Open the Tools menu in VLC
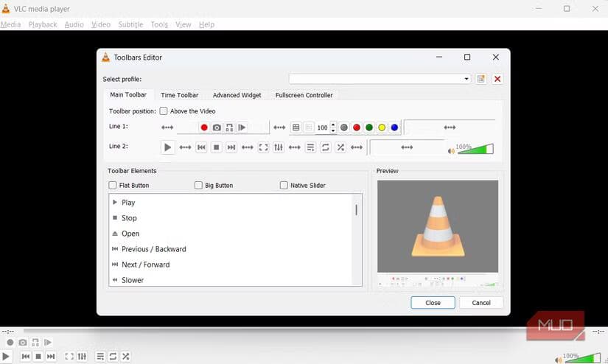Screen dimensions: 608x364 tap(159, 24)
